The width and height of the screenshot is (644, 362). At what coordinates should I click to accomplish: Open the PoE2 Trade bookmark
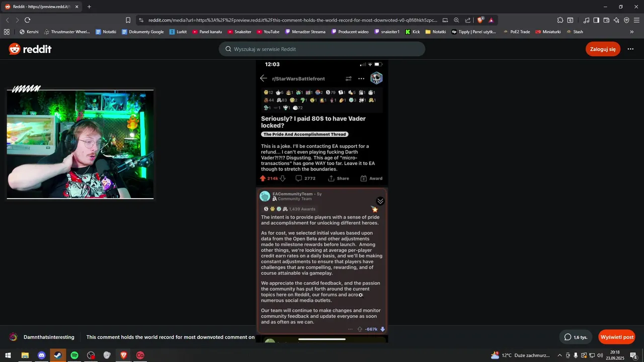coord(516,32)
